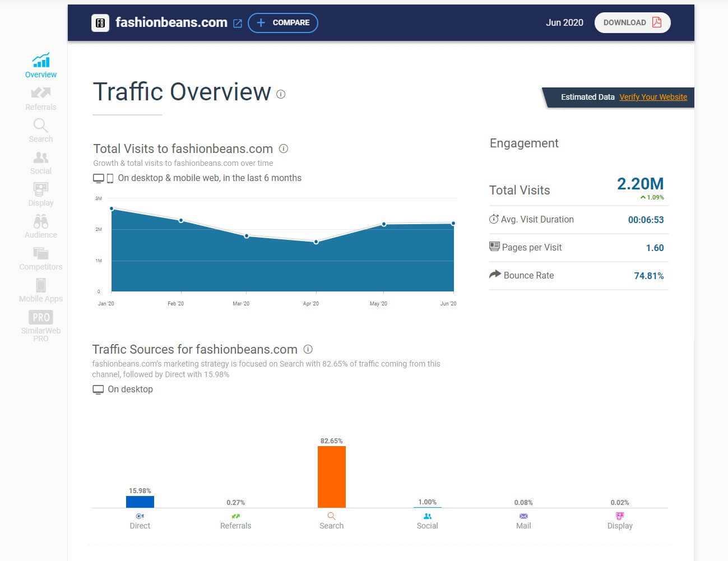
Task: Click the Avg. Visit Duration clock icon
Action: tap(494, 219)
